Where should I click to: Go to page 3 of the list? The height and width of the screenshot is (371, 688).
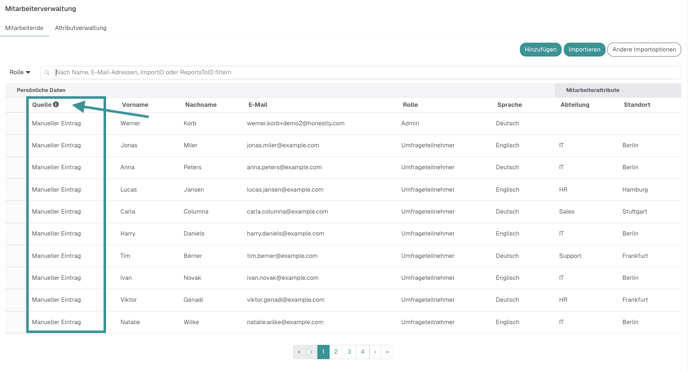point(349,352)
